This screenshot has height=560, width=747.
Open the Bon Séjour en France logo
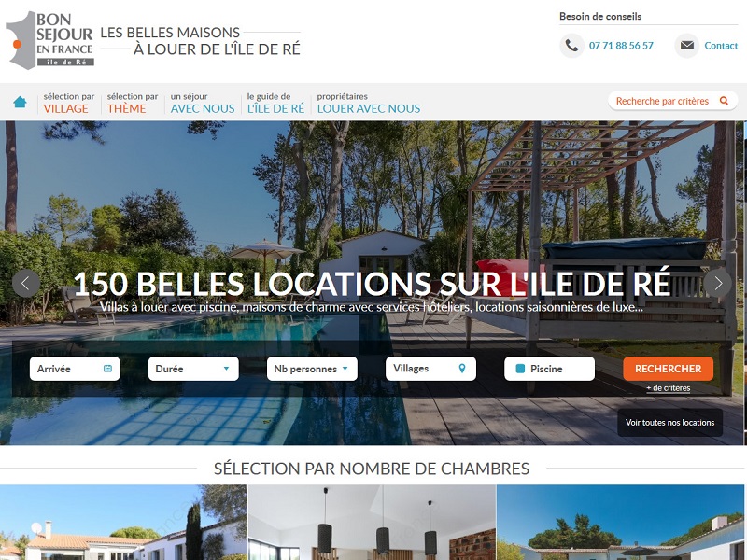50,40
